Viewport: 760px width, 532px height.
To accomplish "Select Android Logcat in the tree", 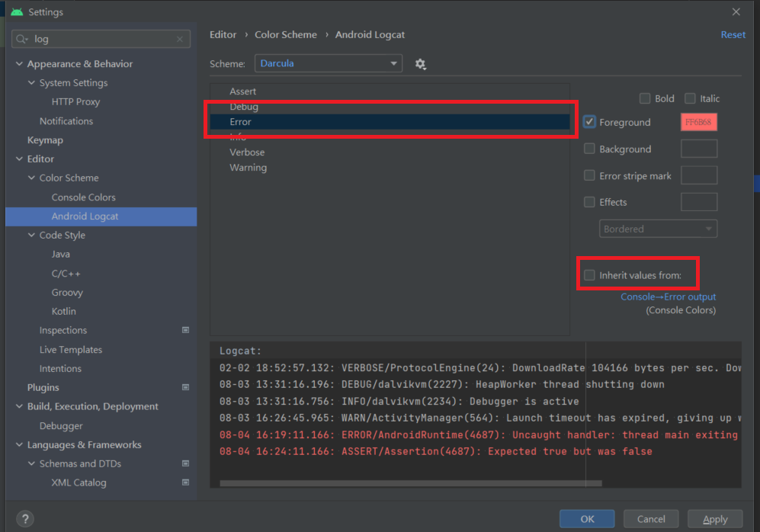I will (101, 216).
